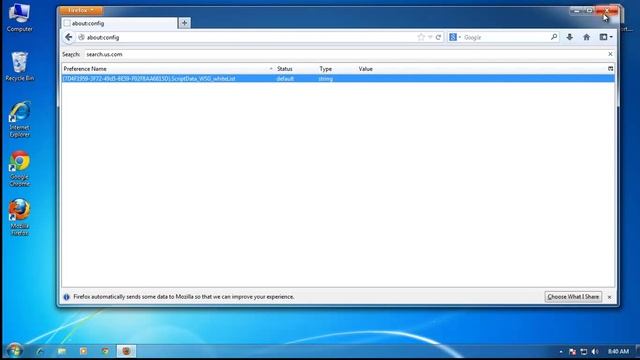
Task: Open the Windows Start menu
Action: pos(15,351)
